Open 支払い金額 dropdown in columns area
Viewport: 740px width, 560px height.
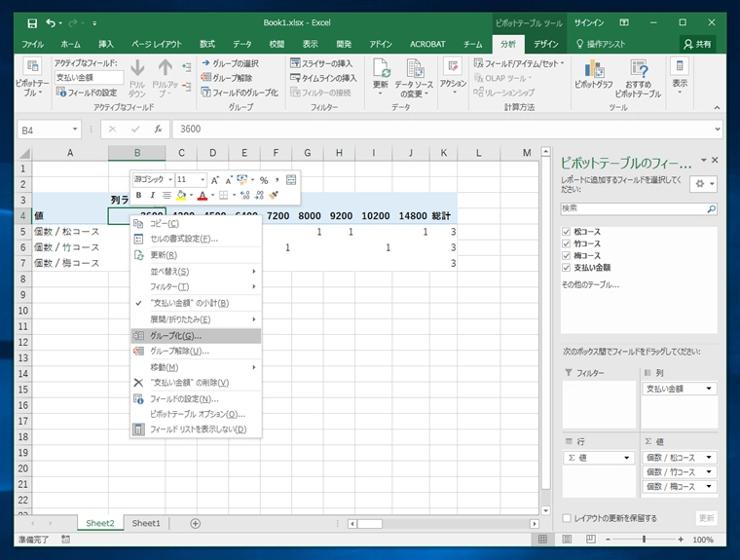(709, 389)
